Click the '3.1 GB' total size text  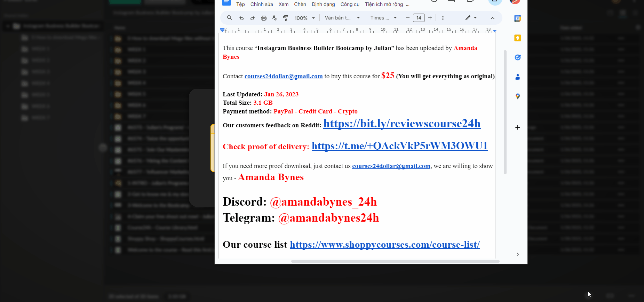(263, 103)
